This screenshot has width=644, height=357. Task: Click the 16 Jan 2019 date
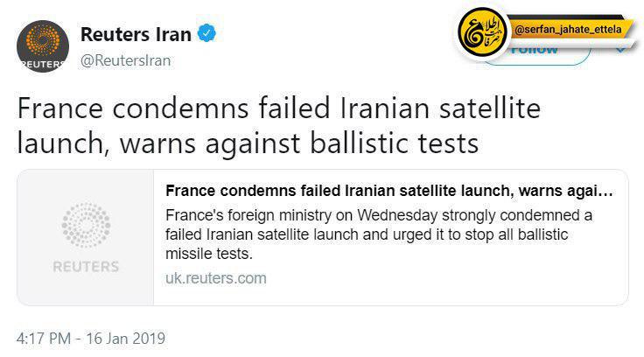pyautogui.click(x=126, y=339)
